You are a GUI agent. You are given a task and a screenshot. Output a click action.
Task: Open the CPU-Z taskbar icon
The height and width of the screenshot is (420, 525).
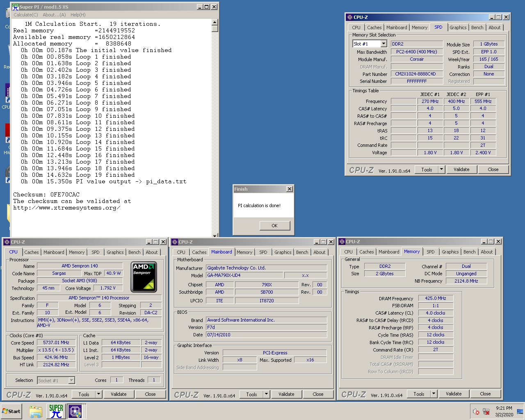(75, 411)
